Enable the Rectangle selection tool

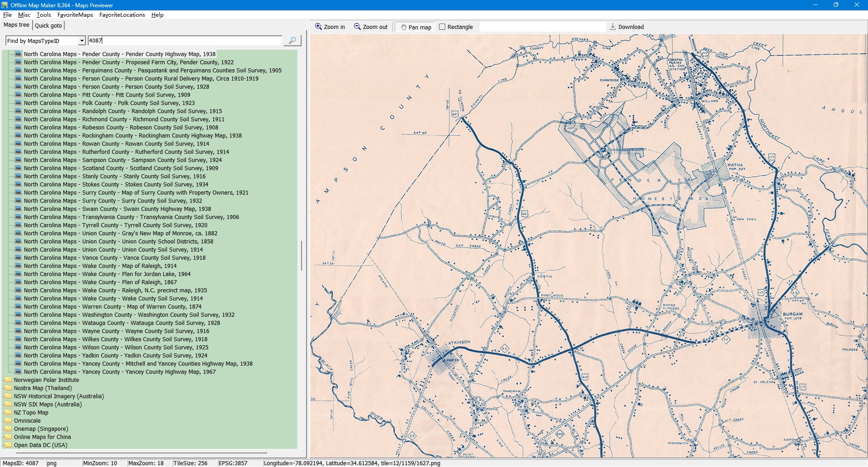coord(456,27)
